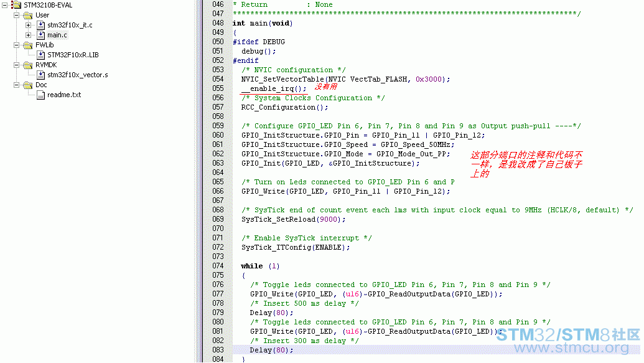Click the Doc folder icon
Image resolution: width=644 pixels, height=363 pixels.
click(x=28, y=85)
